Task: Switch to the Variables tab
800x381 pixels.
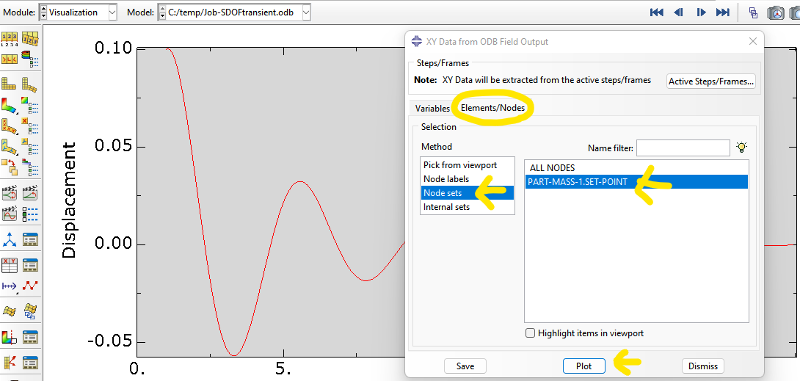Action: tap(433, 108)
